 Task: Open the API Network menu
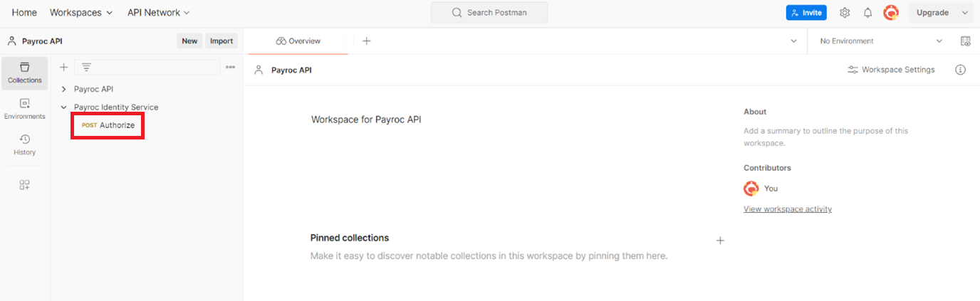(159, 13)
